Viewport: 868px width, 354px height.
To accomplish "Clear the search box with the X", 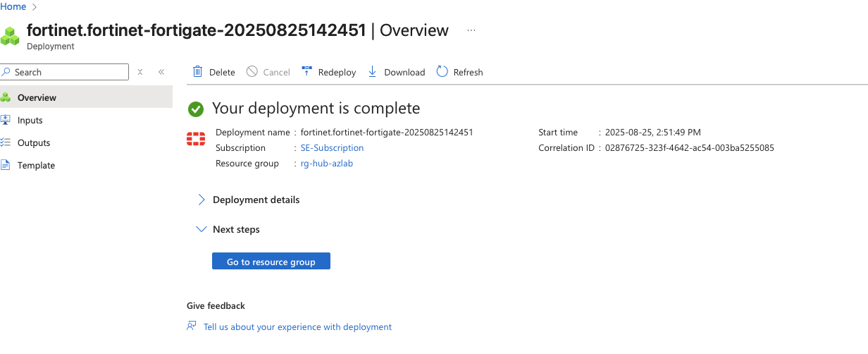I will pyautogui.click(x=140, y=72).
